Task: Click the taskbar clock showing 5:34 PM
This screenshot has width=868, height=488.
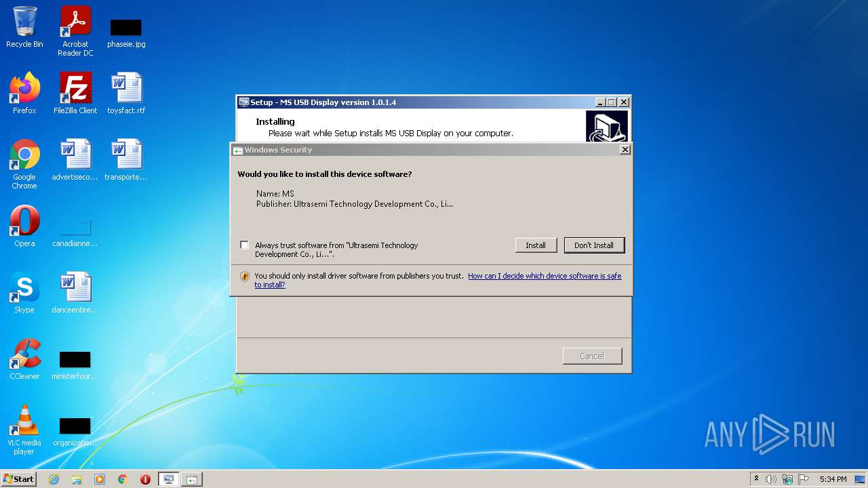Action: tap(833, 479)
